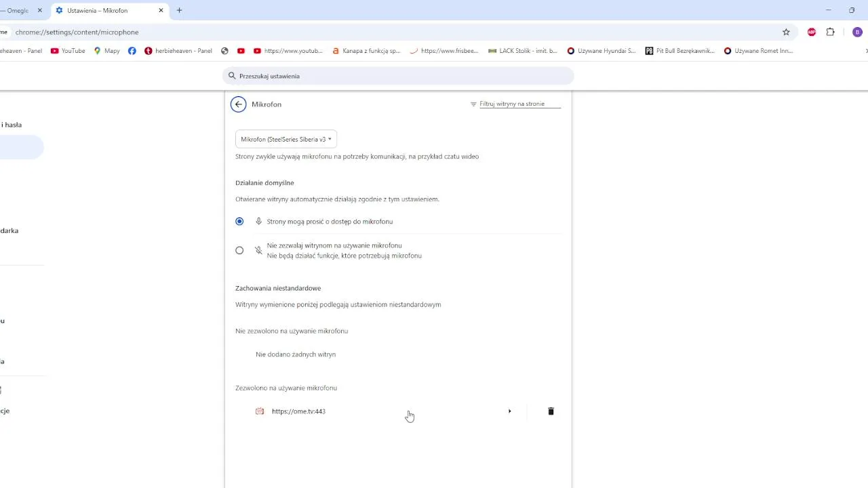Viewport: 868px width, 488px height.
Task: Close the Omegle tab
Action: click(39, 11)
